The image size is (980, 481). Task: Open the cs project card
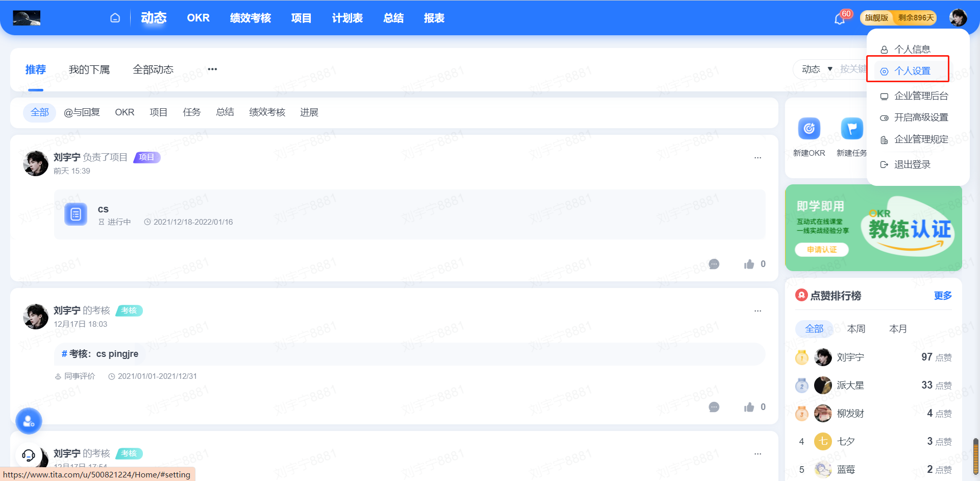point(409,215)
